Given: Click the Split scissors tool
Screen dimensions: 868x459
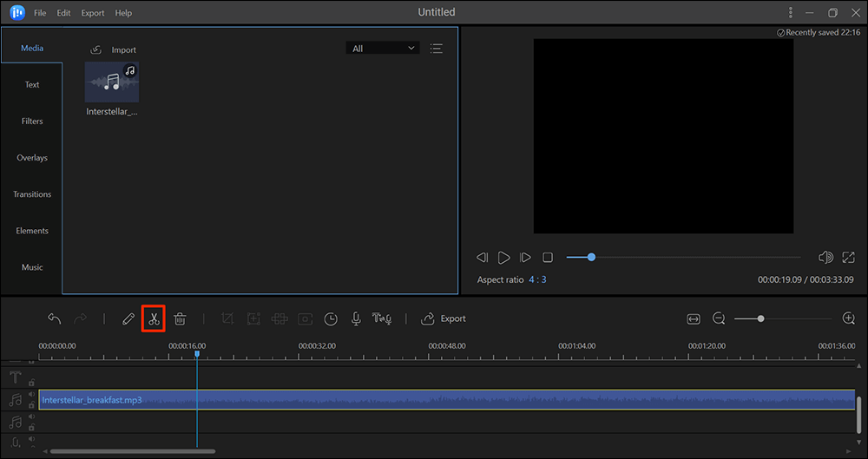Looking at the screenshot, I should pyautogui.click(x=154, y=319).
